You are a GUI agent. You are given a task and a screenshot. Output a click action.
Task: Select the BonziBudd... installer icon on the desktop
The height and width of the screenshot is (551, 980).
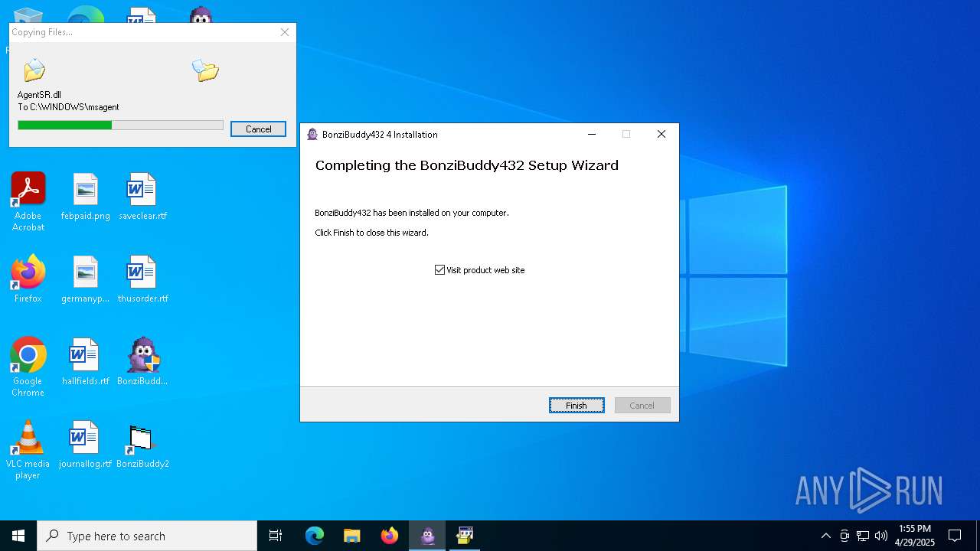point(142,362)
